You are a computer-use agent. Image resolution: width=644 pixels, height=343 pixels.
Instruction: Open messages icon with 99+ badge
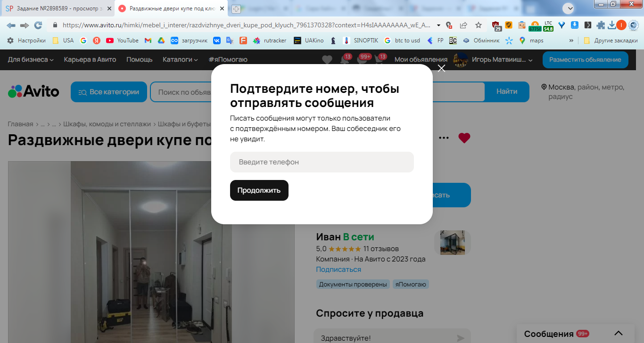coord(363,60)
